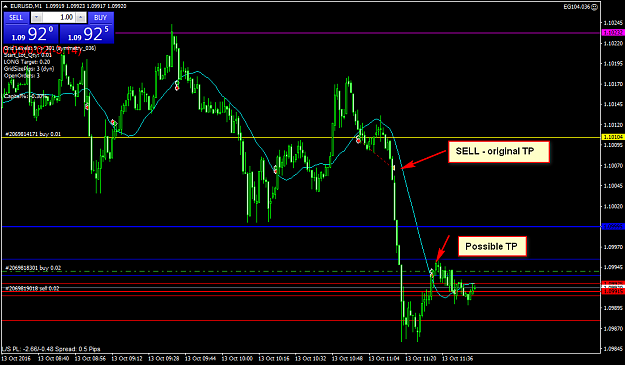Click the blue 1.09995 price tag
Viewport: 625px width, 365px height.
click(x=613, y=226)
